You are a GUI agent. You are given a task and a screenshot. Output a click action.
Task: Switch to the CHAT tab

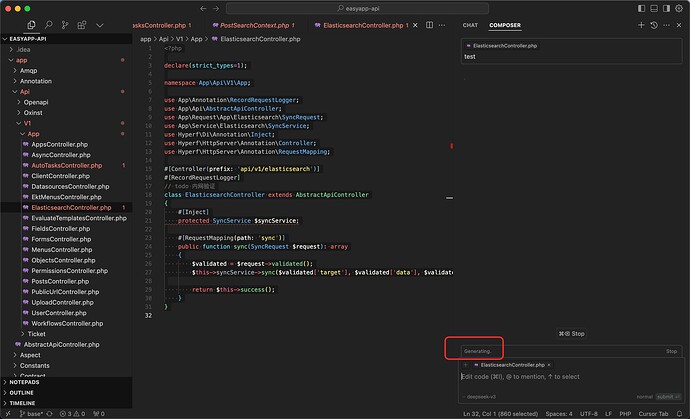coord(470,25)
